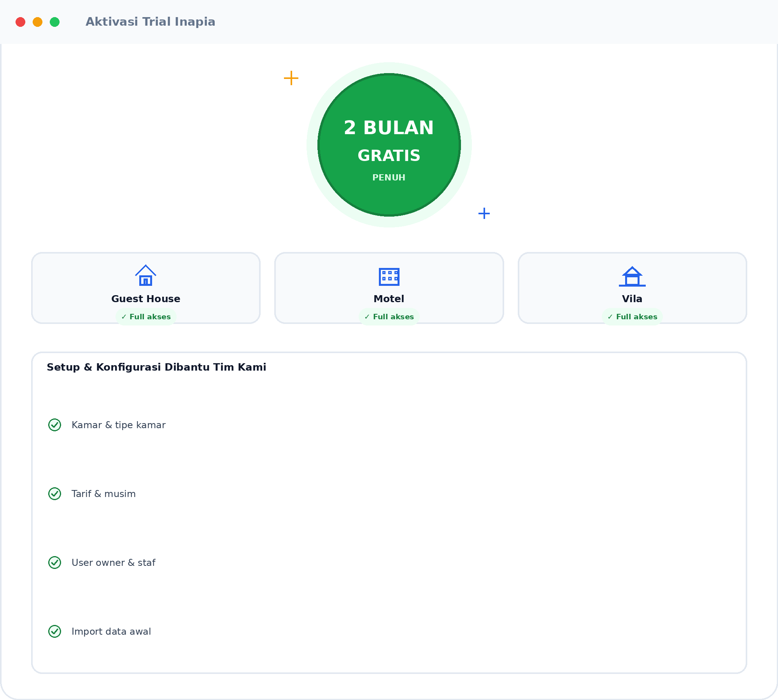
Task: Click the User owner & staf item
Action: 114,563
